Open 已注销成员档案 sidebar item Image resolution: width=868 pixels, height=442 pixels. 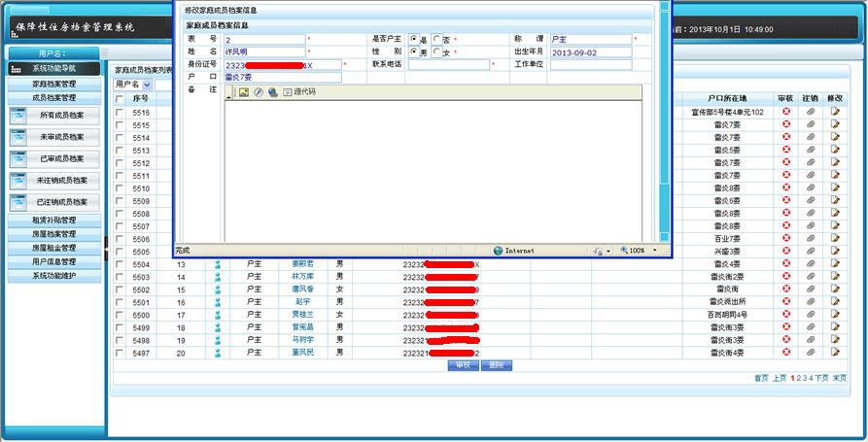pos(54,202)
